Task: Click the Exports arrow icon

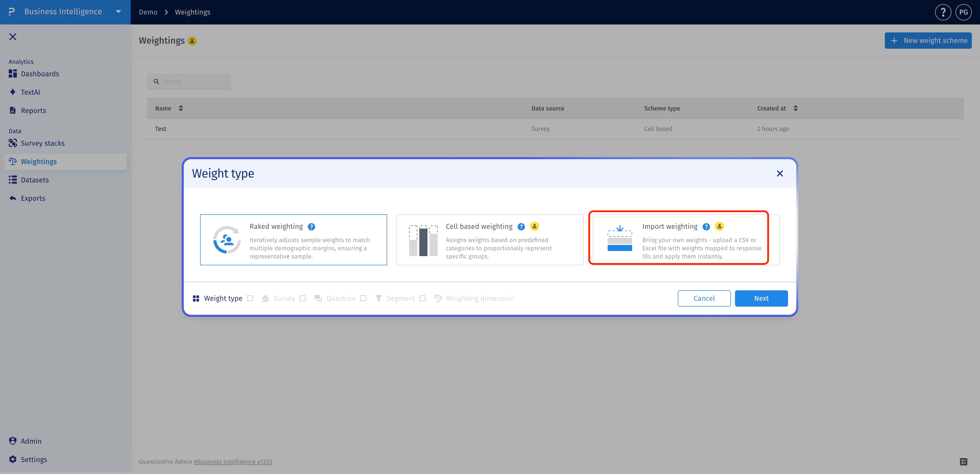Action: coord(13,198)
